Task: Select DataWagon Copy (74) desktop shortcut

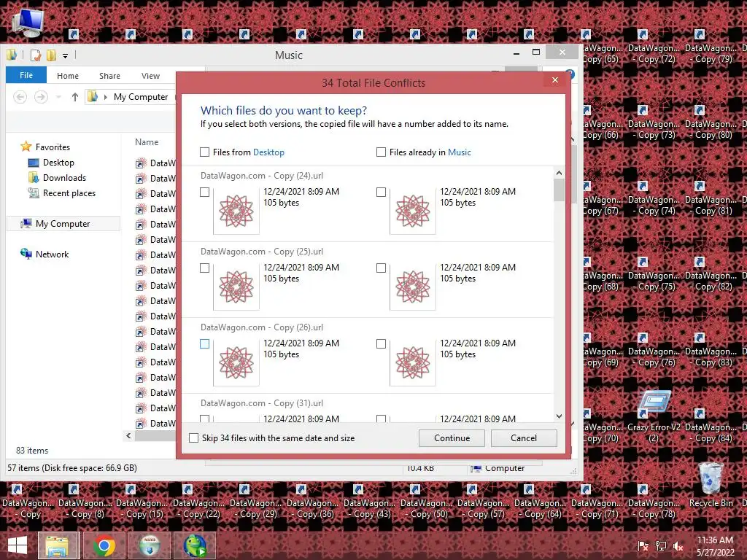Action: tap(654, 198)
